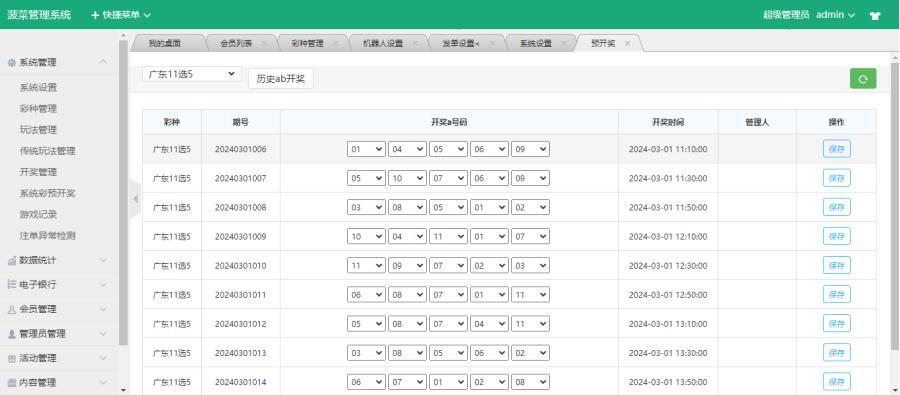Save the row for period 20240301009

836,237
